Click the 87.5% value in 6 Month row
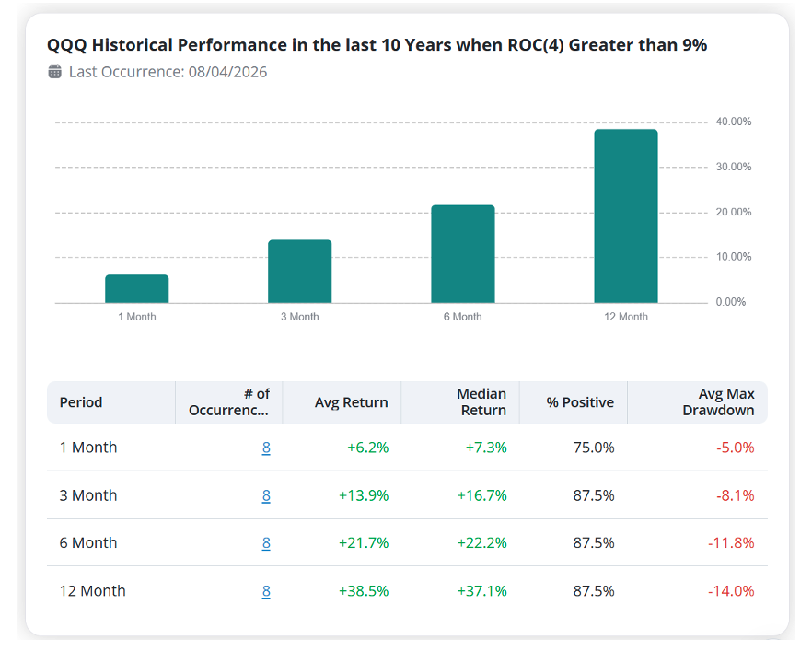Image resolution: width=812 pixels, height=651 pixels. (x=594, y=542)
